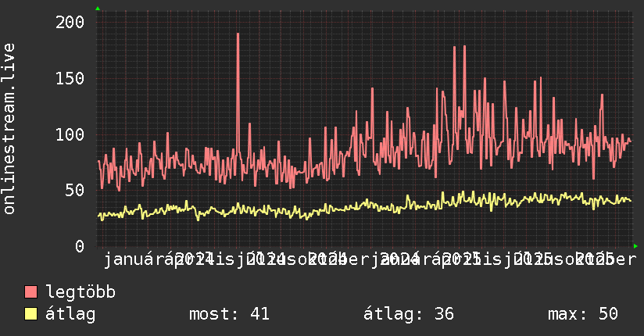Click the 100 y-axis label
Viewport: 644px width, 336px height.
point(70,134)
